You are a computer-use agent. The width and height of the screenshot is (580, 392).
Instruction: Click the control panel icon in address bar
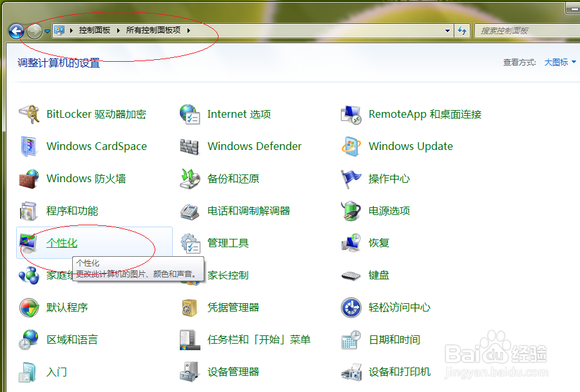coord(59,30)
